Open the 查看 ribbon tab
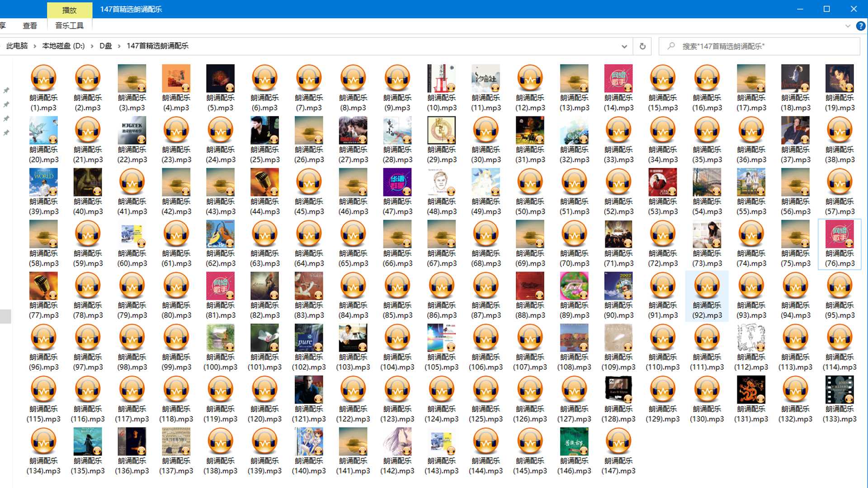This screenshot has width=868, height=488. [30, 26]
